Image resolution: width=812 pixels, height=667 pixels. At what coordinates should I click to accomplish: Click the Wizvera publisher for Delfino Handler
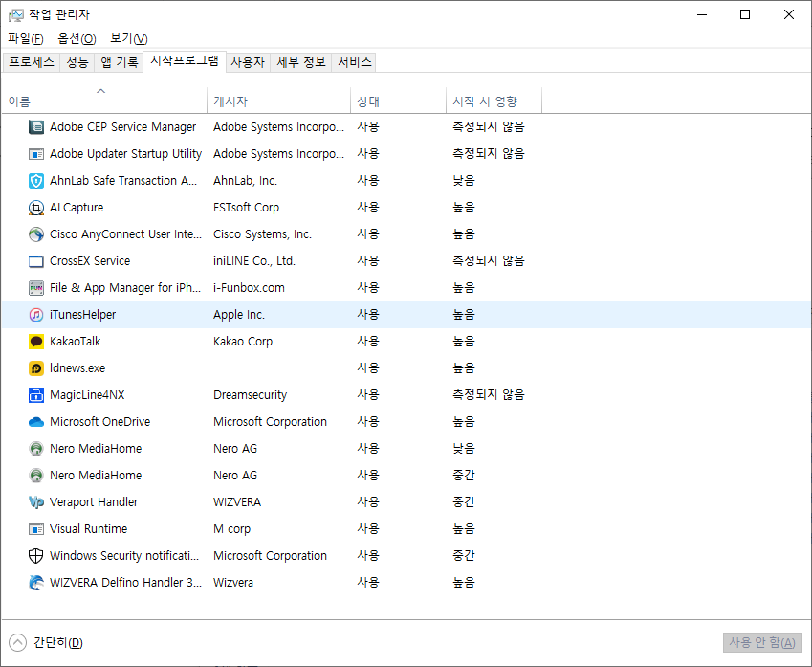(x=233, y=583)
